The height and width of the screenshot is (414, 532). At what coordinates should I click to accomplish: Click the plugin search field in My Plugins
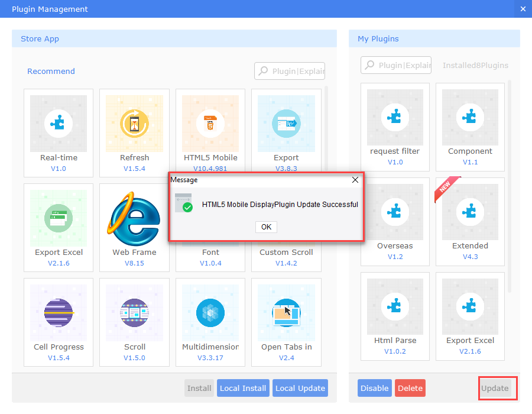click(395, 65)
